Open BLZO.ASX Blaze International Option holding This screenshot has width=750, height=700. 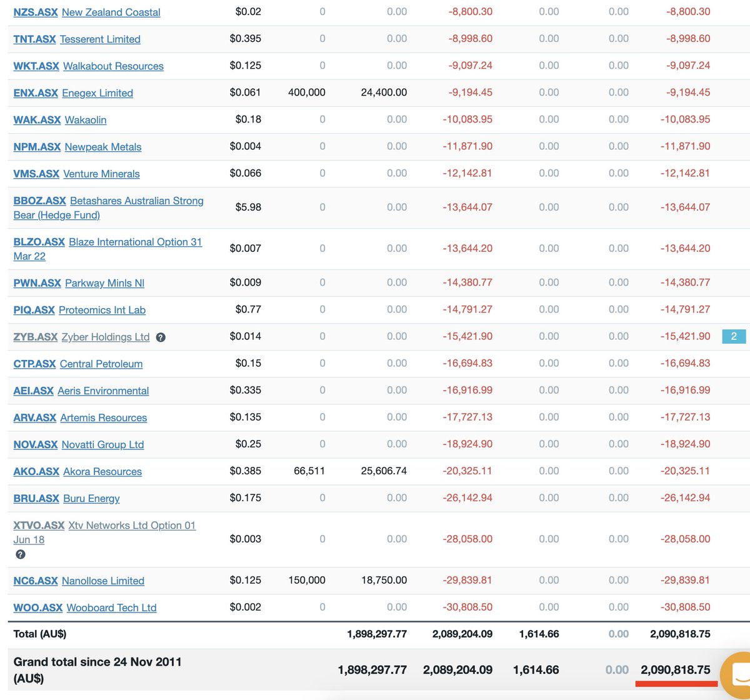[107, 249]
